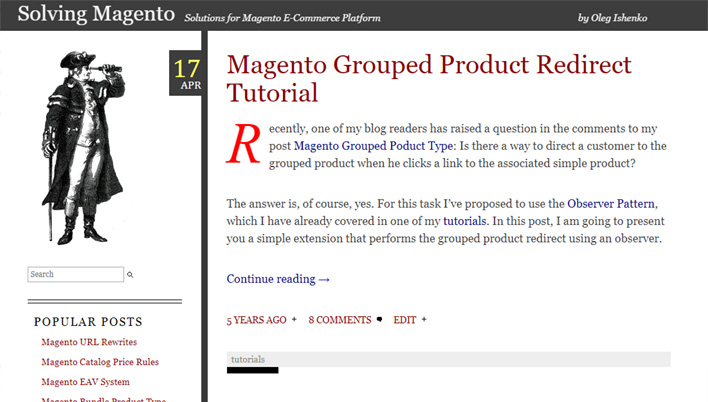Screen dimensions: 708x402
Task: Click inside the Search input field
Action: click(x=75, y=274)
